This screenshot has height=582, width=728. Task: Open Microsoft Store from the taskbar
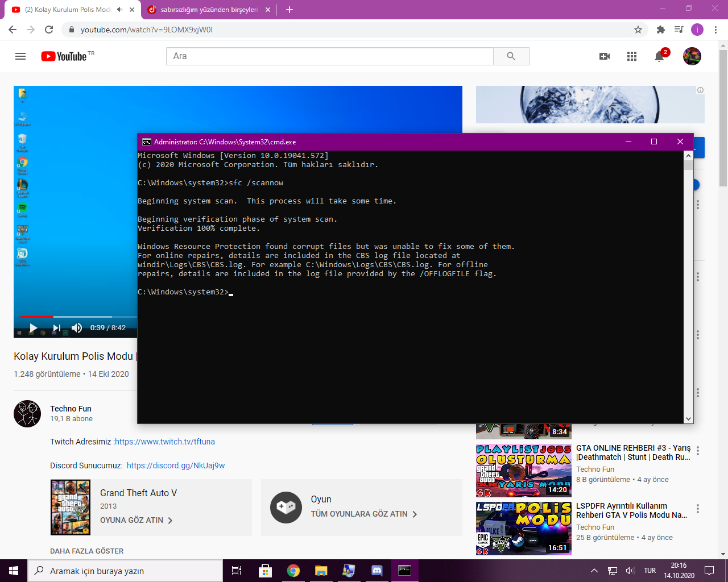click(265, 571)
